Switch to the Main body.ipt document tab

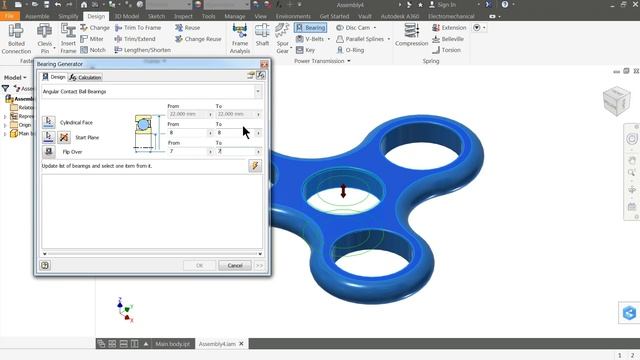[172, 344]
